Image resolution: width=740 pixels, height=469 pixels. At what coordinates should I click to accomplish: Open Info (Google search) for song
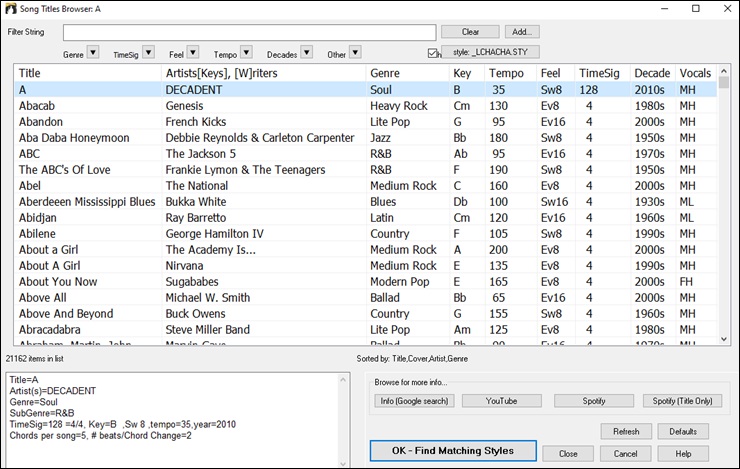coord(414,401)
